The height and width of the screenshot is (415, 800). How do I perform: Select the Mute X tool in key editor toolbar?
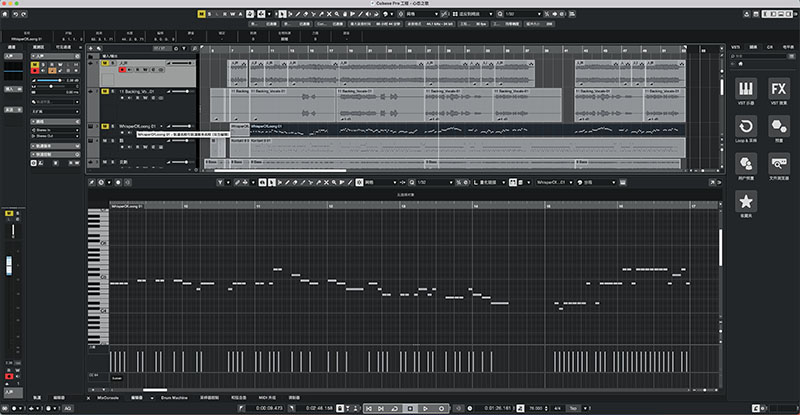pos(327,182)
